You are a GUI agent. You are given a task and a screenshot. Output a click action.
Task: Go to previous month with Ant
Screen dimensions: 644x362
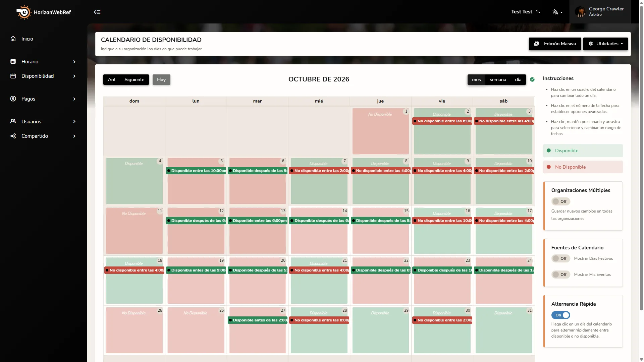[112, 80]
